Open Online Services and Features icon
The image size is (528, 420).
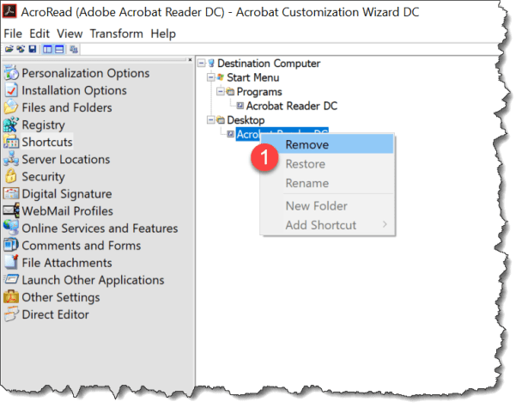[11, 228]
